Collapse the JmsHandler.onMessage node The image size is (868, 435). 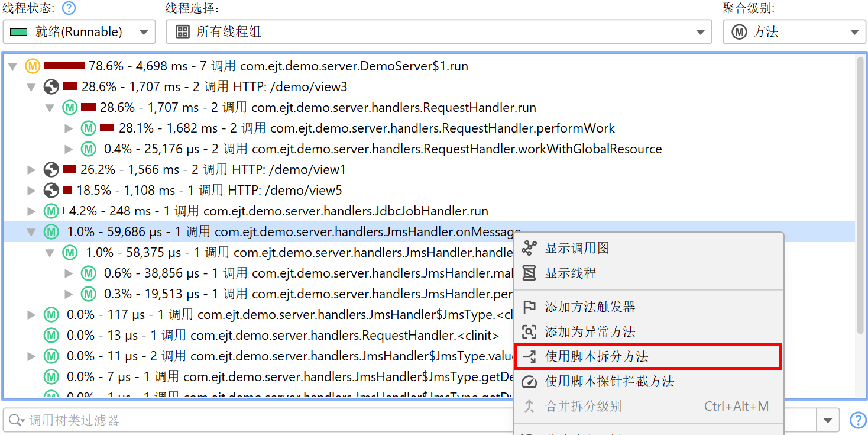31,232
